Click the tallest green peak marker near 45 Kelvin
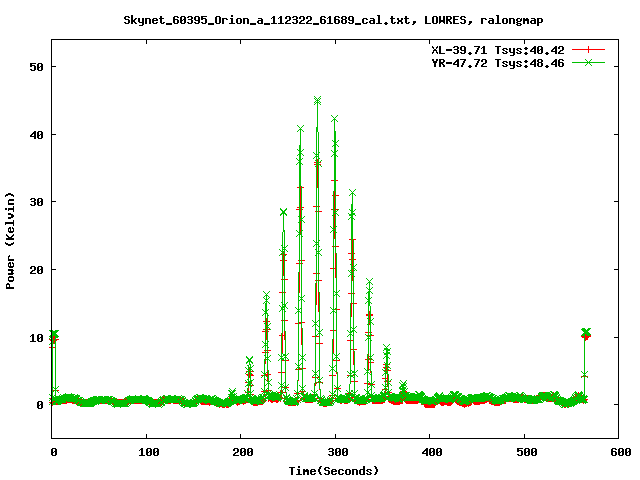Image resolution: width=640 pixels, height=480 pixels. (318, 100)
